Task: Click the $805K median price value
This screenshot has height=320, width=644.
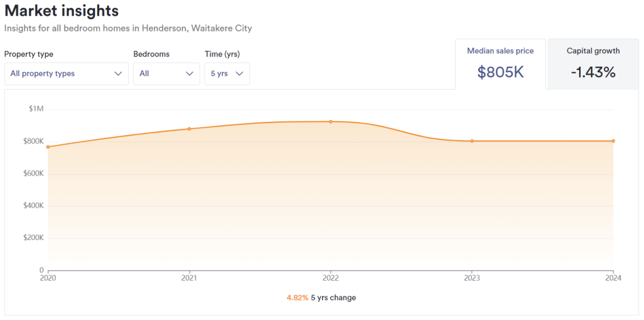Action: pos(500,72)
